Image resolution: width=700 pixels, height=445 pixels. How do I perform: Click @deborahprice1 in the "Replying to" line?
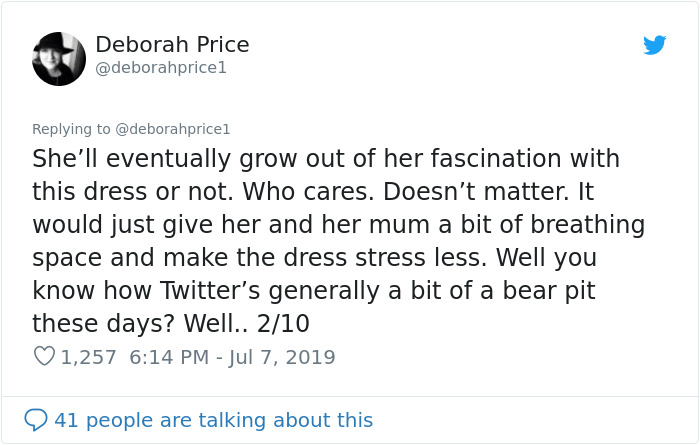point(173,129)
